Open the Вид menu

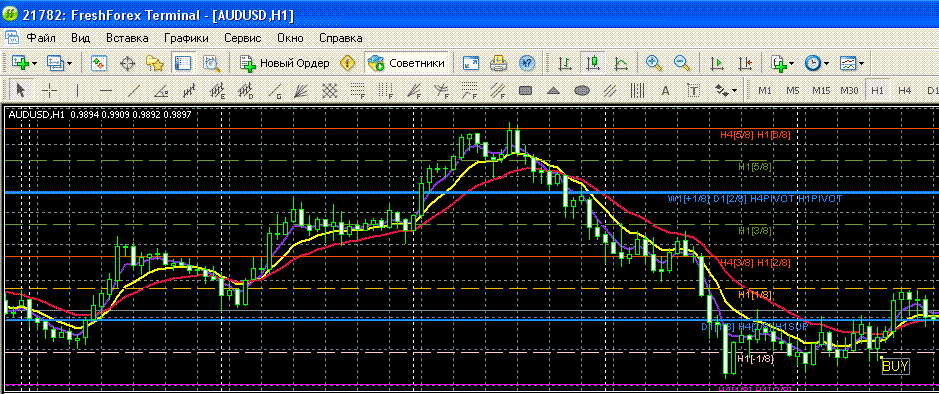81,38
